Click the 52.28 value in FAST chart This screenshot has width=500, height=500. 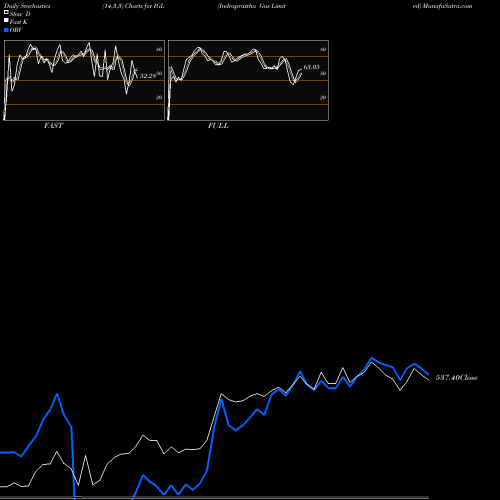point(148,76)
